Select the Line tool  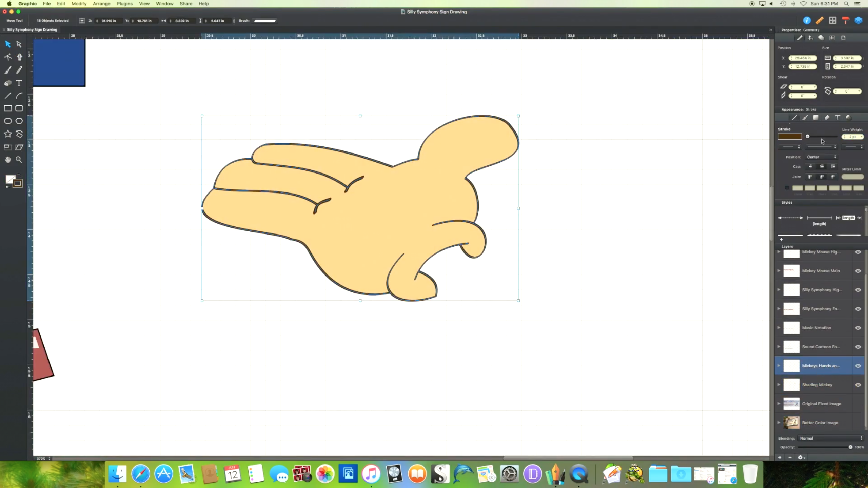coord(8,96)
